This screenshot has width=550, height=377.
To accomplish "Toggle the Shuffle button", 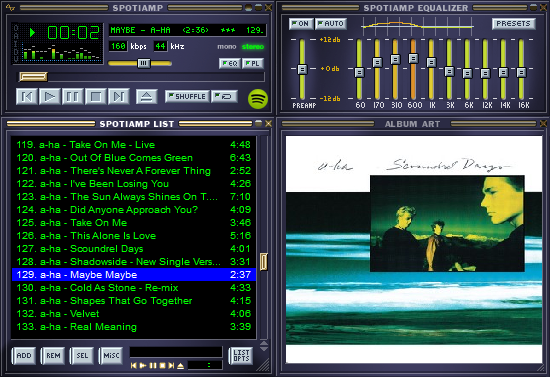I will click(187, 96).
